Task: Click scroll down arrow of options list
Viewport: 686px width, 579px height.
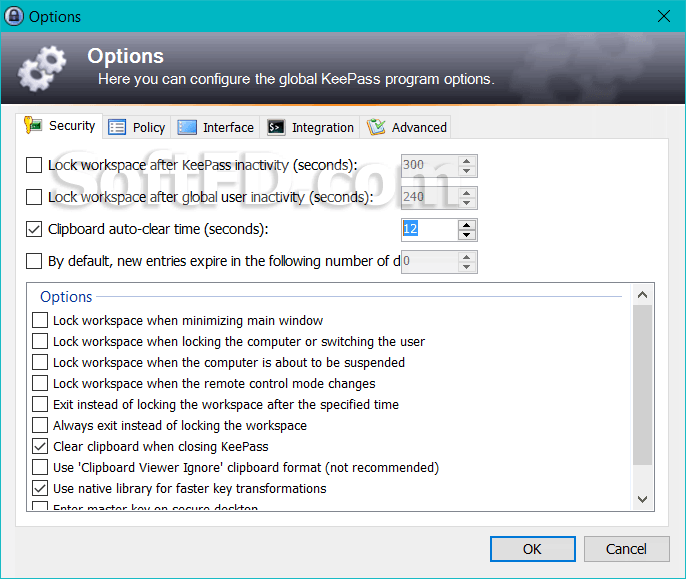Action: (642, 499)
